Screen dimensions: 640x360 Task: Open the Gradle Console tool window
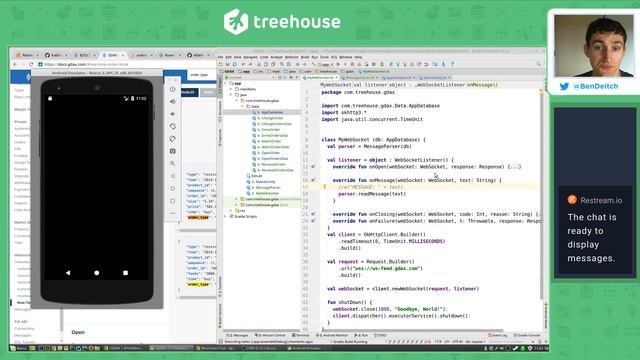tap(527, 336)
